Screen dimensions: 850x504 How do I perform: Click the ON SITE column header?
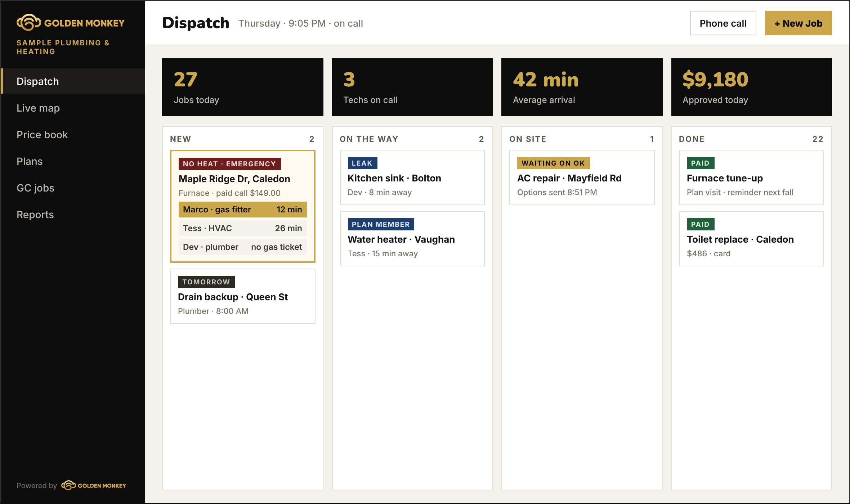click(528, 139)
